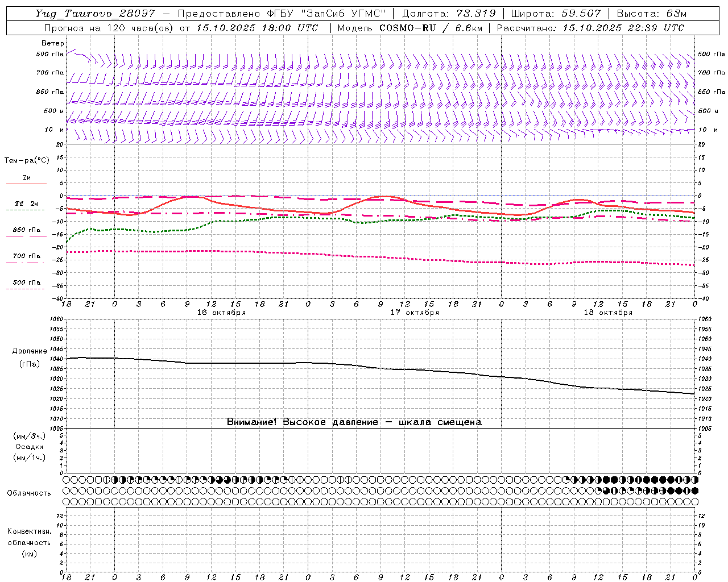Select the text "Предоставлено ФГБУ ЗапСиб УГМС"

(x=282, y=14)
